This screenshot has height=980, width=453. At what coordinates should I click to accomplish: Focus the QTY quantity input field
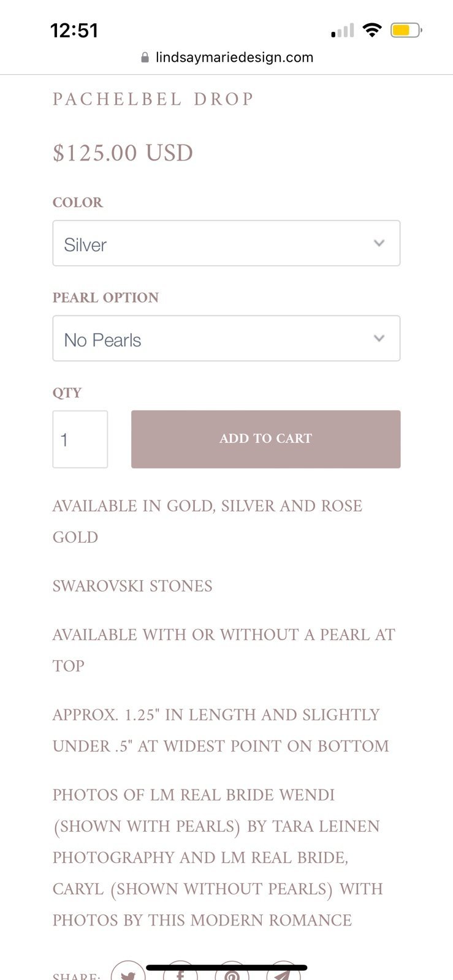(x=80, y=439)
